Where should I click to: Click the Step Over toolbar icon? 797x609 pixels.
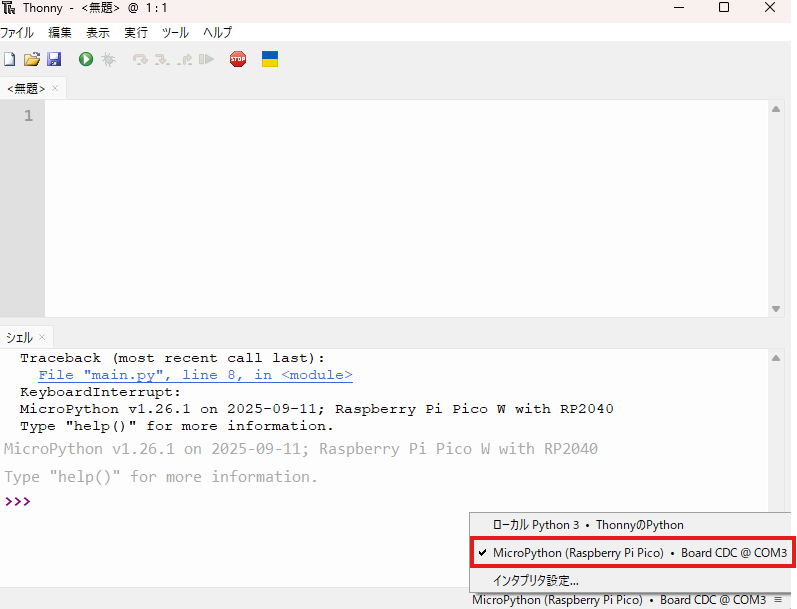tap(140, 59)
